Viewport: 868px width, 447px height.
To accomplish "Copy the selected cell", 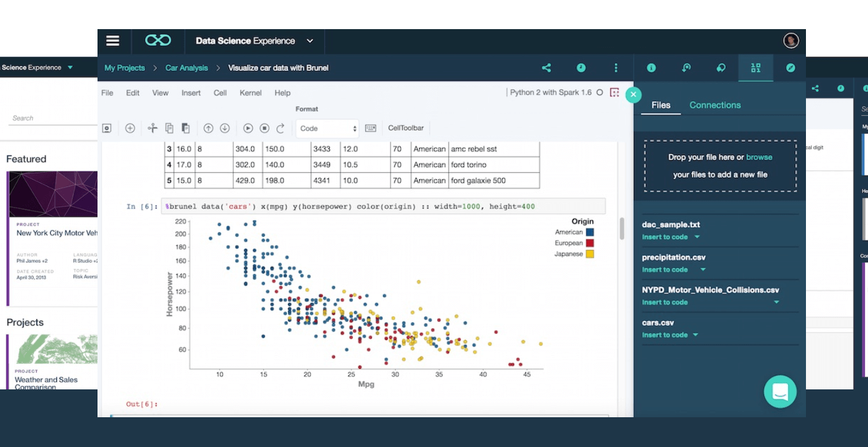I will (x=169, y=128).
